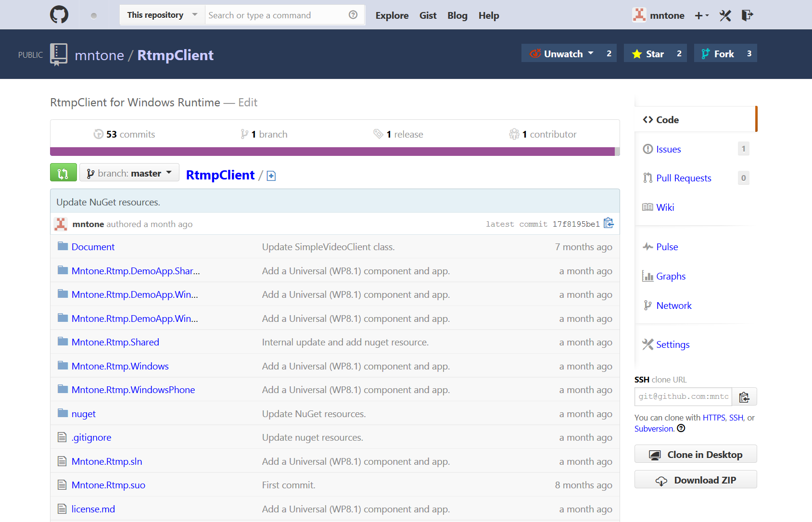The image size is (812, 522).
Task: Sign out using the logout icon
Action: 747,15
